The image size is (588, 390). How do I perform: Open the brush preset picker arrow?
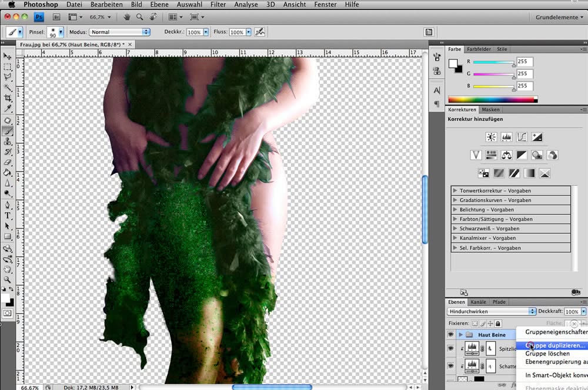point(61,32)
